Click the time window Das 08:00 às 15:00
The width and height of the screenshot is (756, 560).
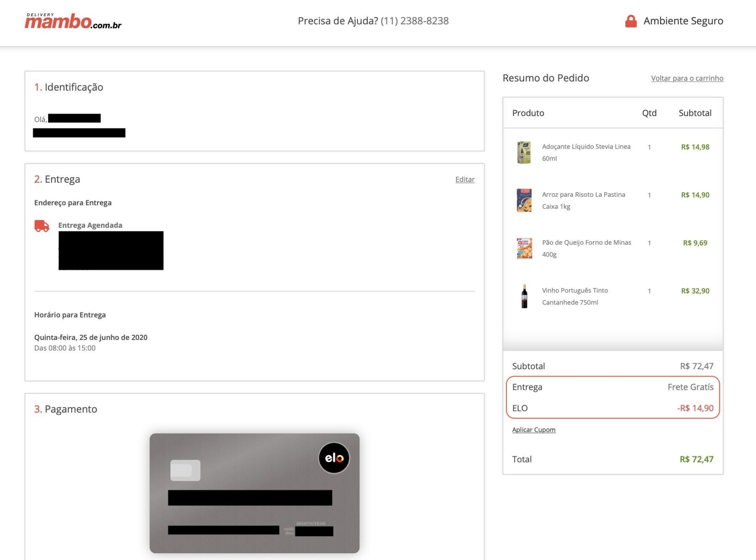click(x=65, y=348)
